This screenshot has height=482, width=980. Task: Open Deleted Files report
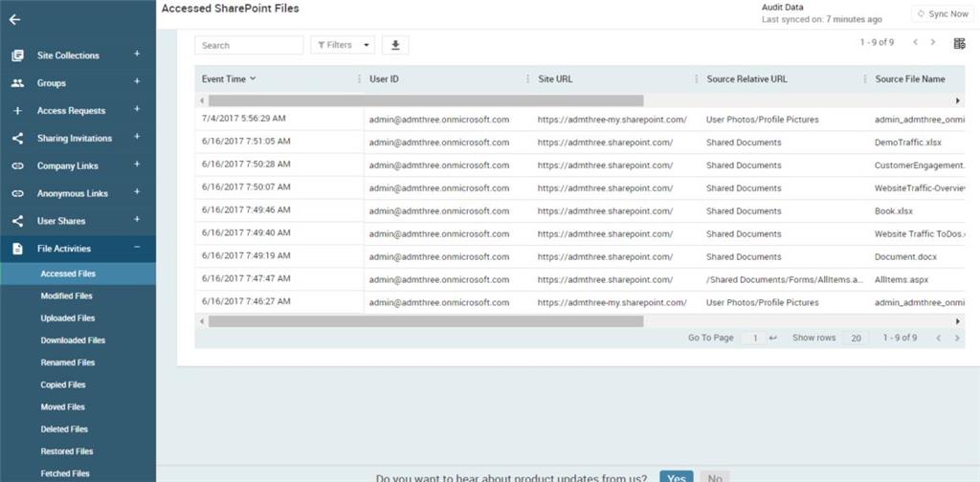[x=64, y=429]
